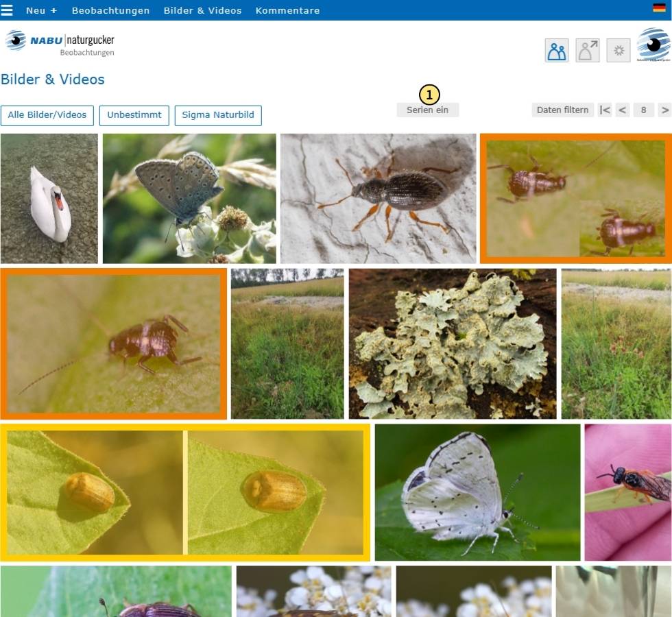Click the German flag language icon
Viewport: 672px width, 617px height.
(x=659, y=8)
